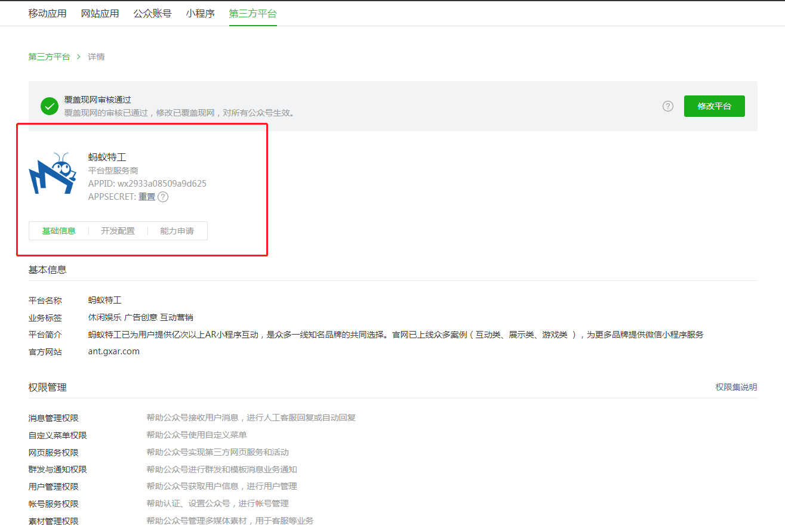785x532 pixels.
Task: Switch to the 网站应用 tab
Action: pos(100,13)
